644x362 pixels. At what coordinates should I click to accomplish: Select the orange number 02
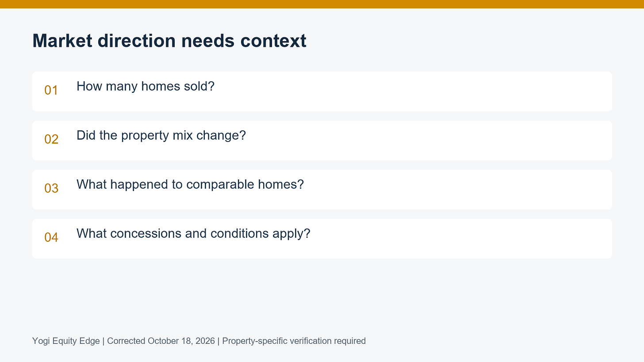[51, 139]
